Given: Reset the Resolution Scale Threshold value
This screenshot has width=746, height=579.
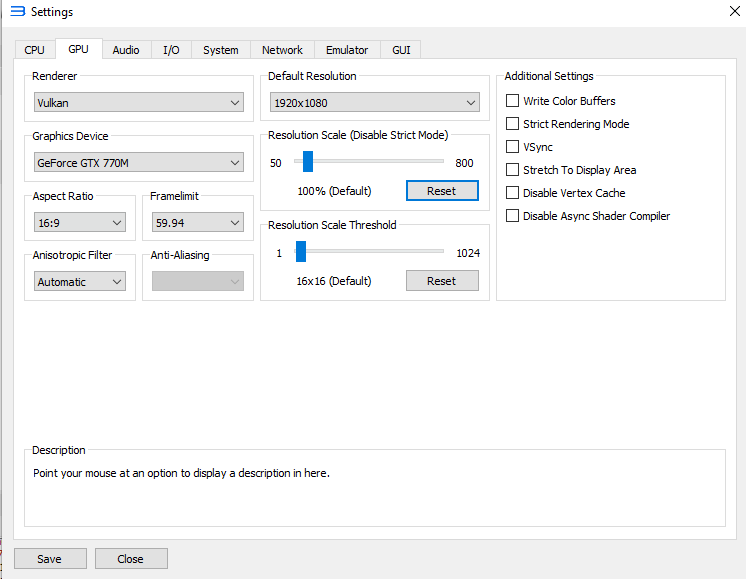Looking at the screenshot, I should pos(442,281).
